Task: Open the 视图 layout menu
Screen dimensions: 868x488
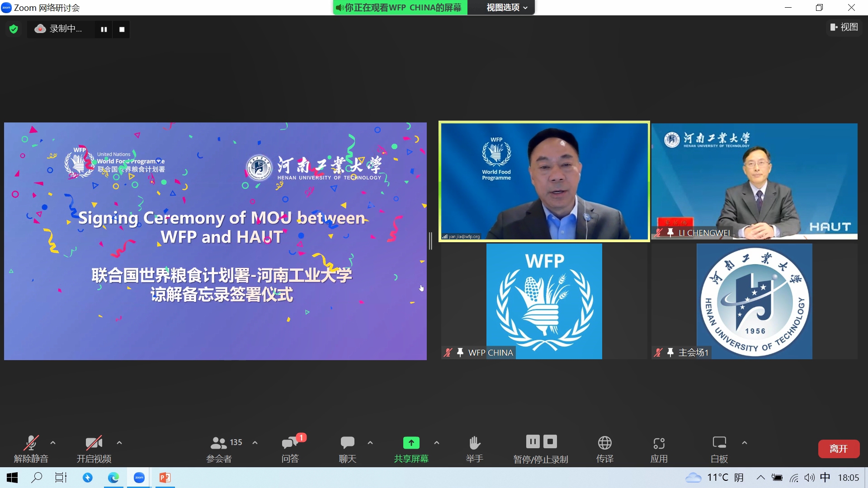Action: click(x=844, y=27)
